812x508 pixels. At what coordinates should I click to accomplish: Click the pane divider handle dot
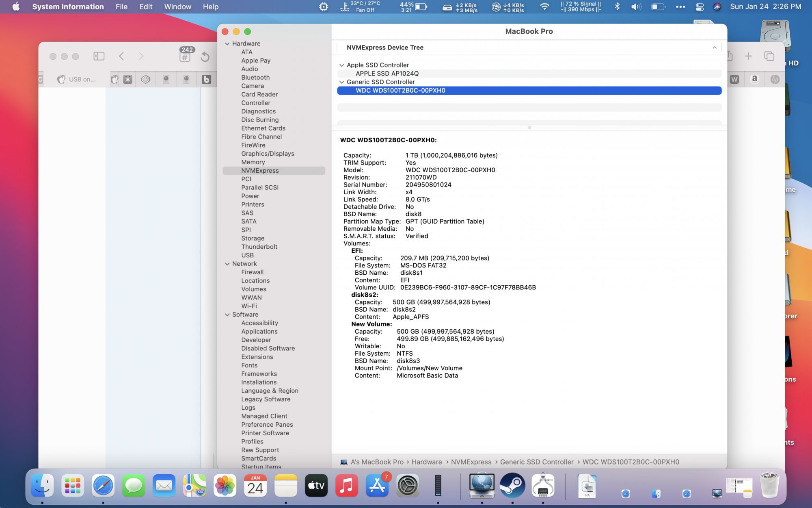529,128
